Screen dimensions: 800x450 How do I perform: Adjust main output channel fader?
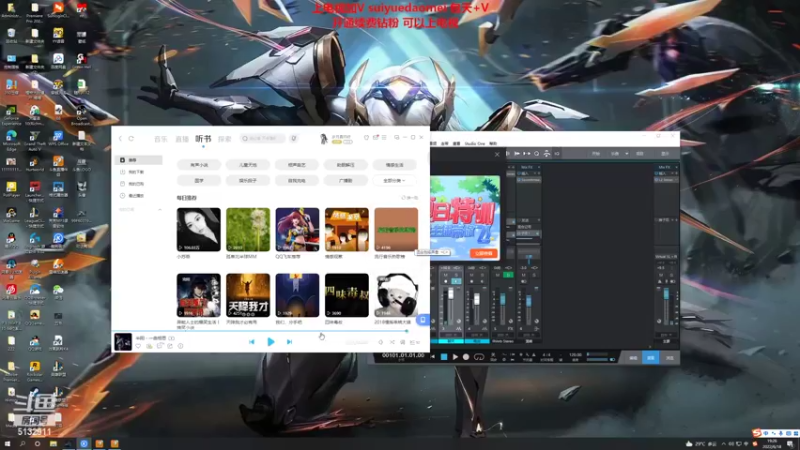pos(666,294)
